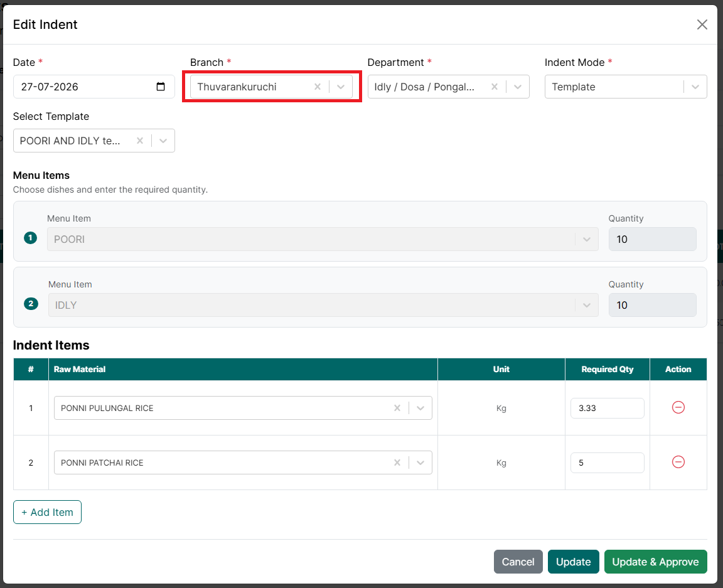Open the POORI menu item dropdown
The height and width of the screenshot is (588, 723).
[587, 239]
